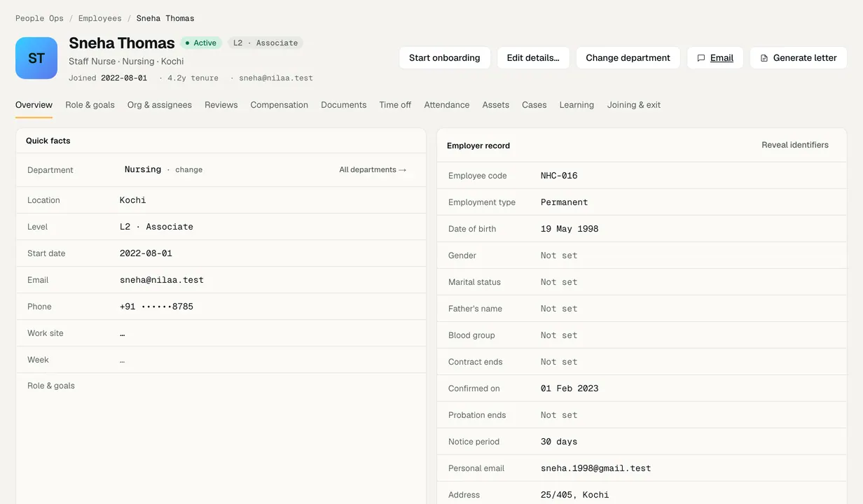Click the Sneha Thomas heading
The height and width of the screenshot is (504, 863).
click(122, 43)
